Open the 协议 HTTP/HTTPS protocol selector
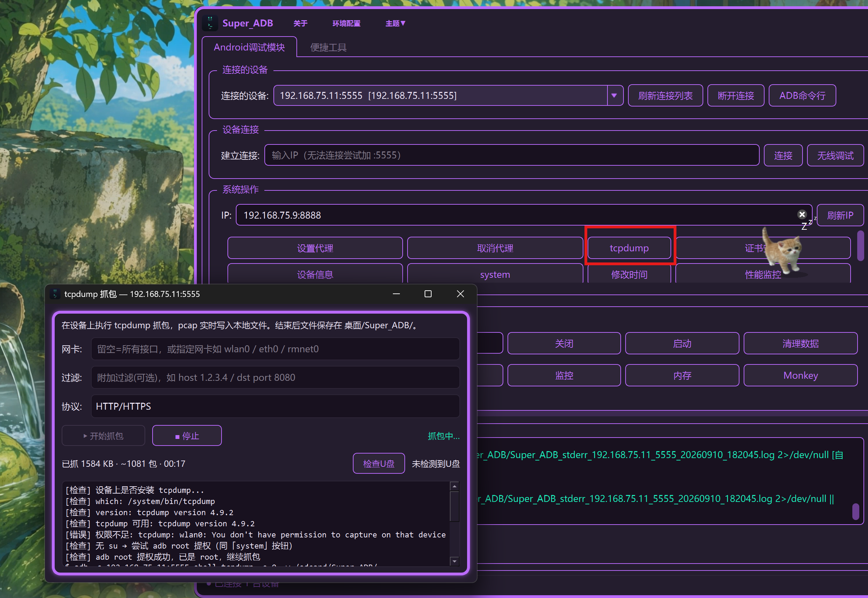Viewport: 868px width, 598px height. tap(275, 406)
